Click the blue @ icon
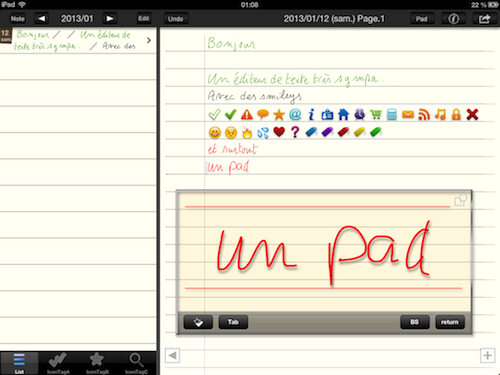500x375 pixels. point(295,114)
